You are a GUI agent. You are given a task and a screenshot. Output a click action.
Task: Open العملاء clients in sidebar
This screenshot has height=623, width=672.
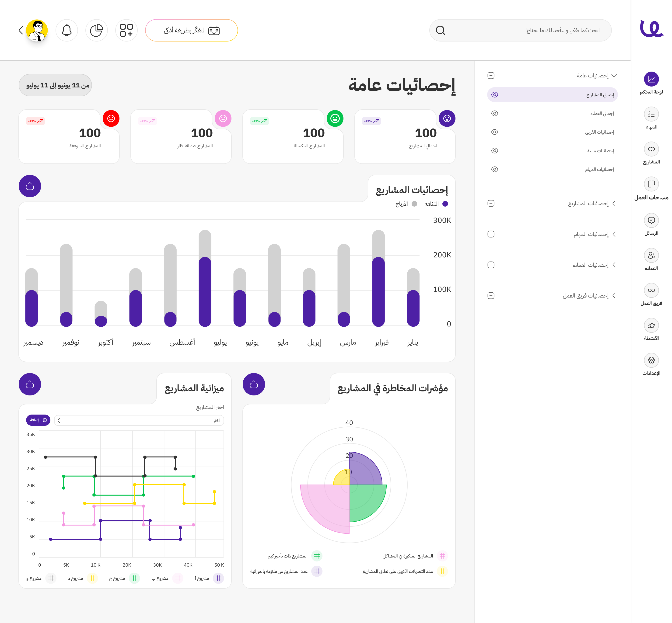pos(651,259)
